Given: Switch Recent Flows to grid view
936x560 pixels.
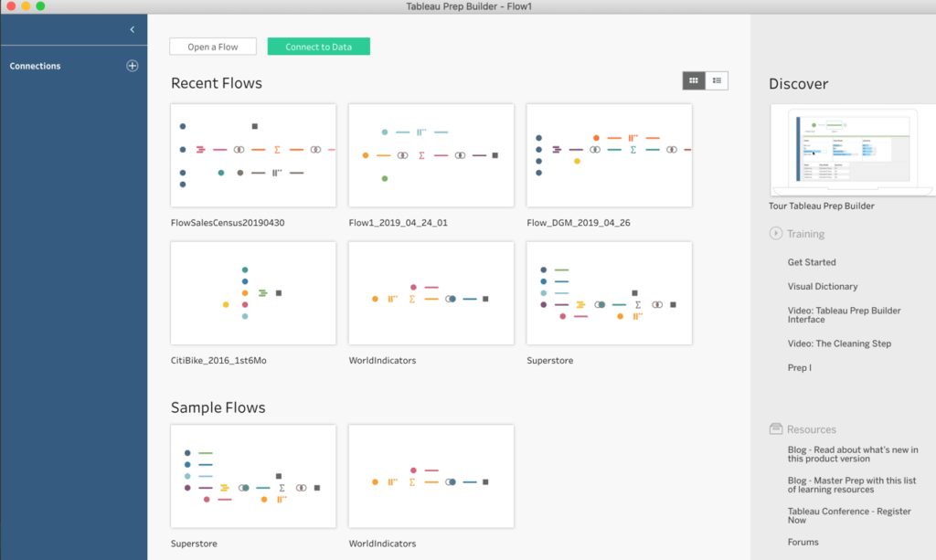Looking at the screenshot, I should coord(694,80).
